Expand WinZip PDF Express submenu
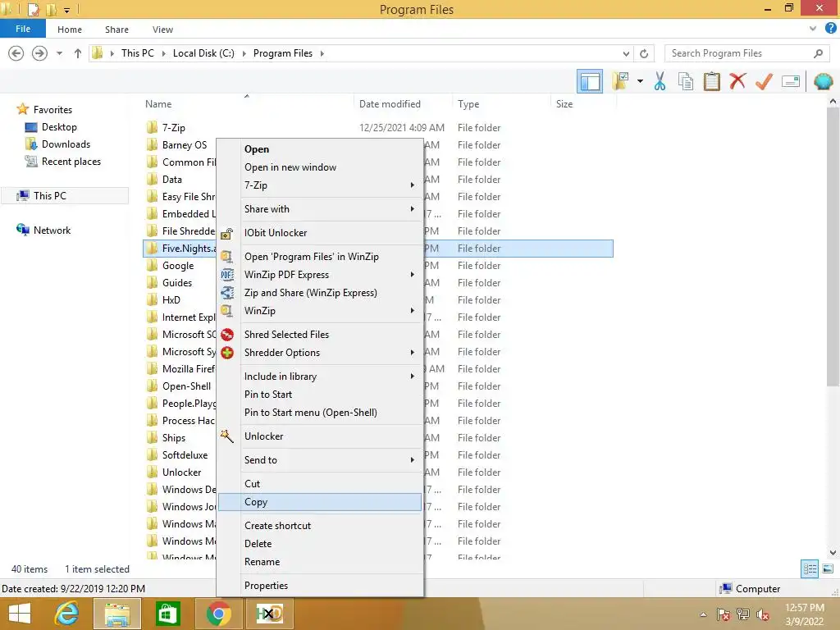The height and width of the screenshot is (630, 840). (x=320, y=275)
